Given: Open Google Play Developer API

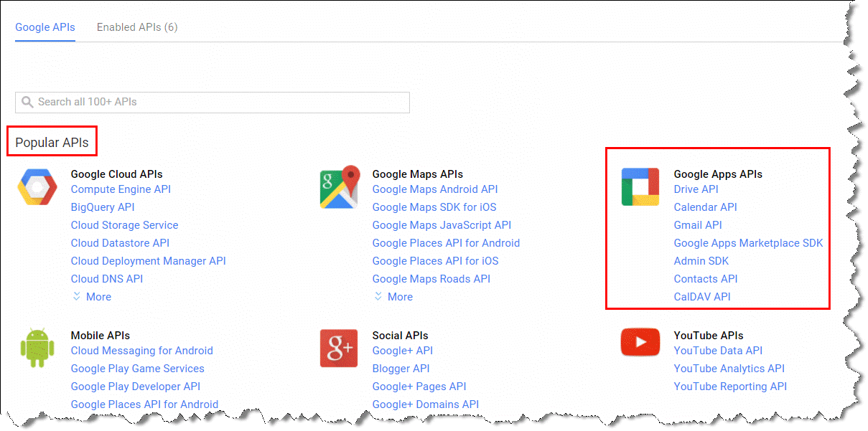Looking at the screenshot, I should tap(136, 387).
